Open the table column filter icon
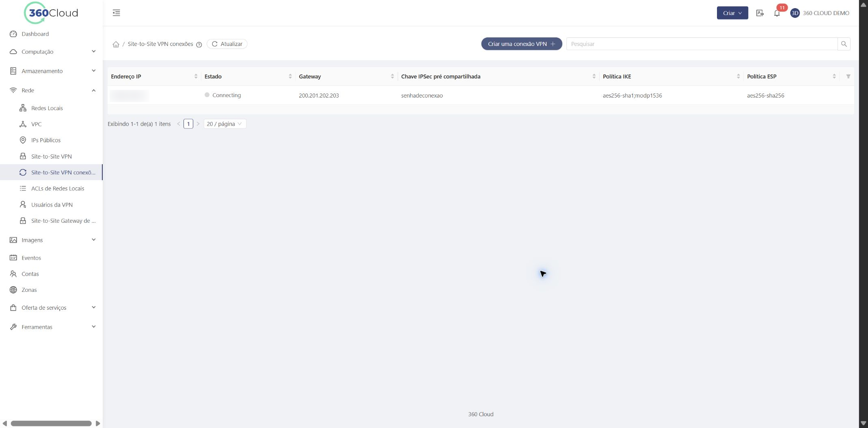868x428 pixels. coord(848,76)
